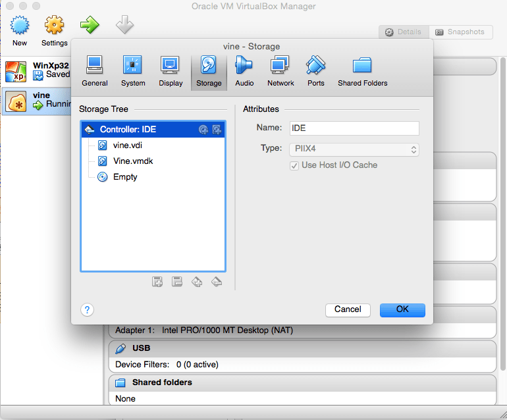Screen dimensions: 507x420
Task: Select vine virtual machine in list
Action: pyautogui.click(x=36, y=101)
